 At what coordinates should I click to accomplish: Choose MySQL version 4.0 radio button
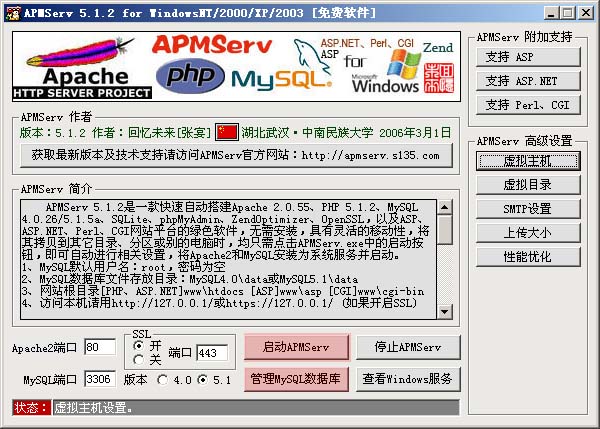pyautogui.click(x=162, y=380)
